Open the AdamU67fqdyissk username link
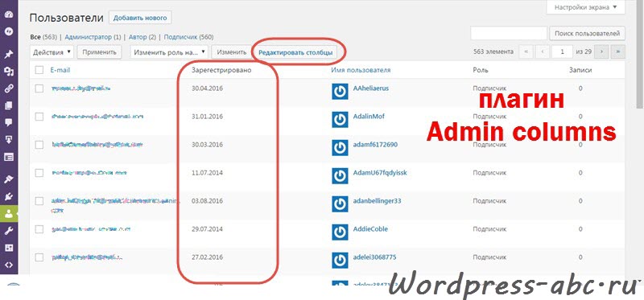 pyautogui.click(x=380, y=173)
